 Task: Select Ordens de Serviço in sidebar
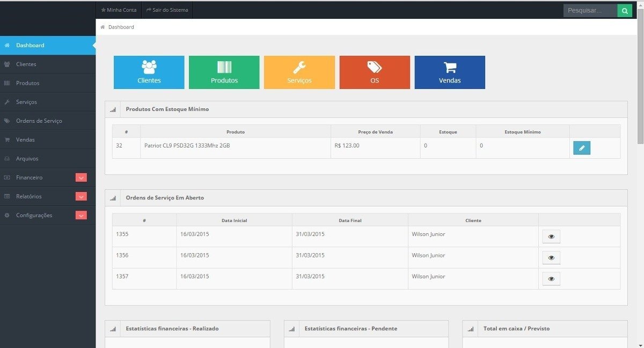(x=39, y=121)
